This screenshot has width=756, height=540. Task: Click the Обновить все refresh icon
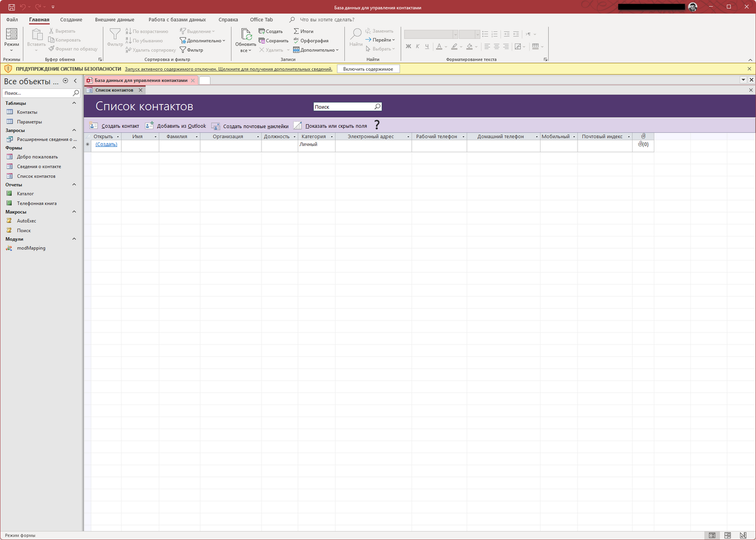(246, 40)
